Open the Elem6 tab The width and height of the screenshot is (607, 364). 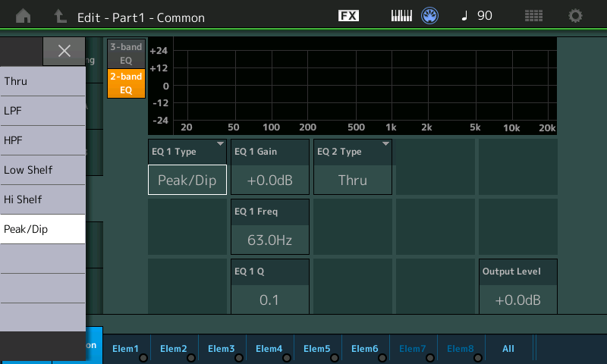(366, 349)
